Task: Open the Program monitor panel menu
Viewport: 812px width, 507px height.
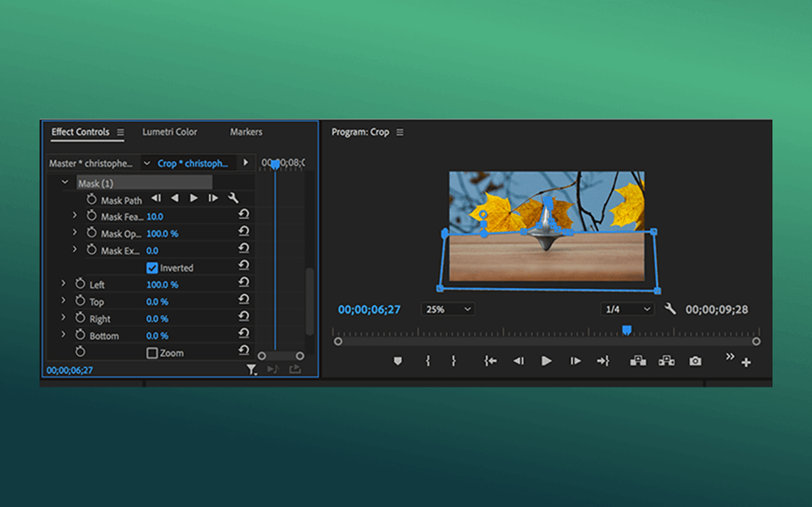Action: click(400, 132)
